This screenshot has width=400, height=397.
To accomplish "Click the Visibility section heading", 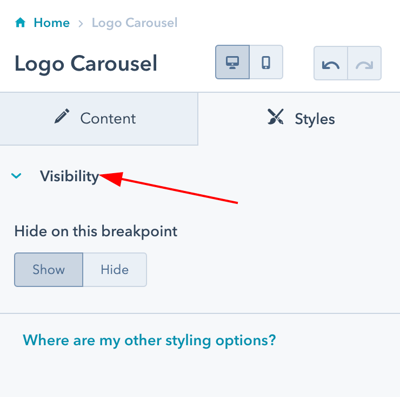I will (x=69, y=176).
